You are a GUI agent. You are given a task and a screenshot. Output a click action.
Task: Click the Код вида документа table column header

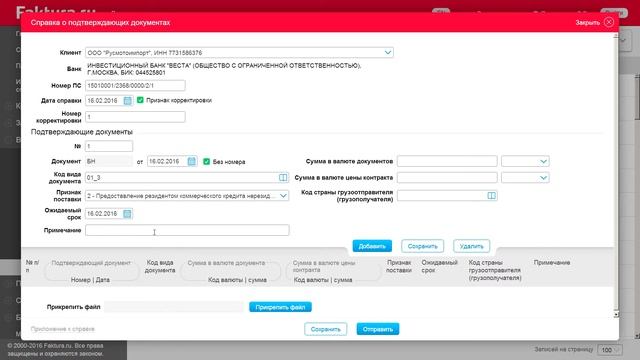160,266
